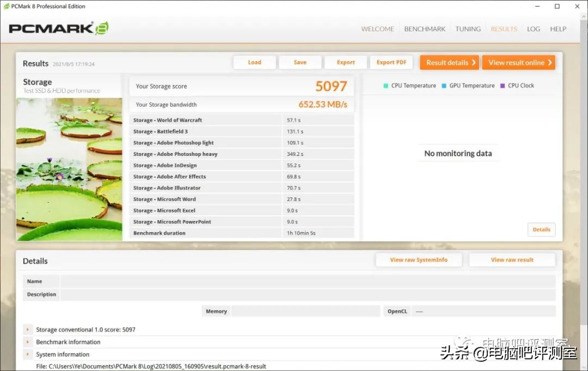The image size is (588, 371).
Task: Go to the WELCOME page
Action: (x=377, y=29)
